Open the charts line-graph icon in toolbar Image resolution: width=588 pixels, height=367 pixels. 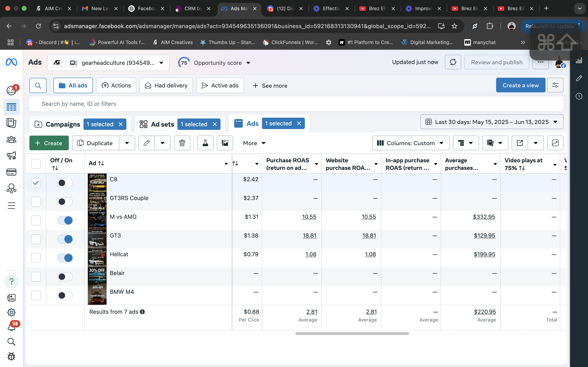coord(555,143)
